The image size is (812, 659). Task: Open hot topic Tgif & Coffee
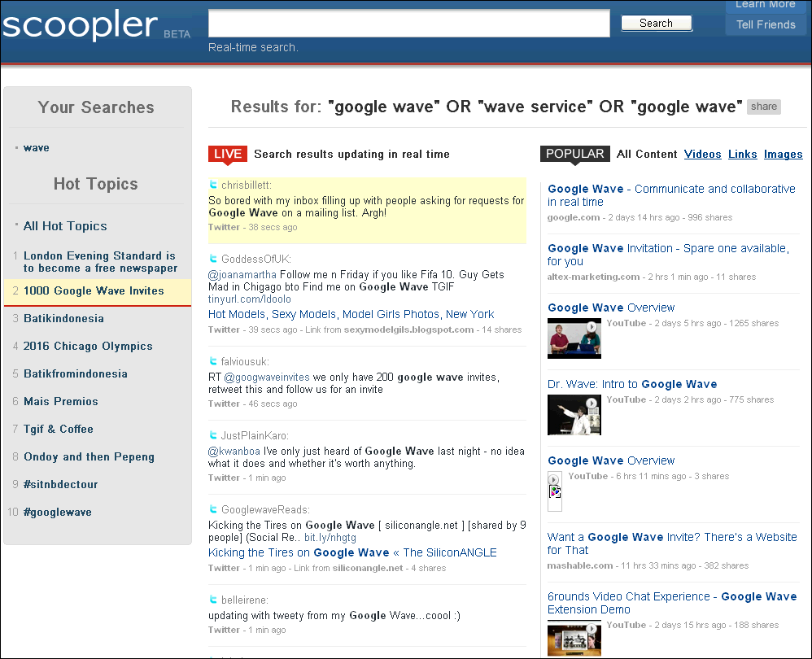[x=59, y=429]
